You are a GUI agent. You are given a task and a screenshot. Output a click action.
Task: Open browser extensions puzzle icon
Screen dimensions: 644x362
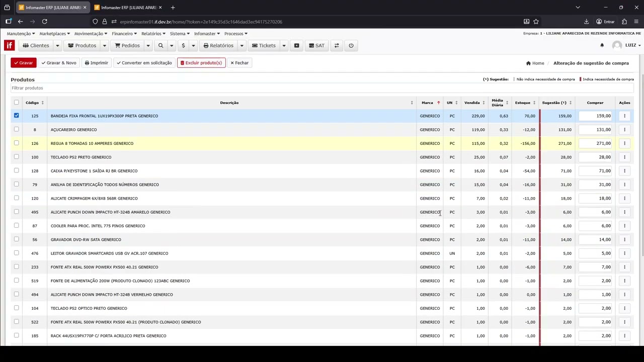(624, 22)
